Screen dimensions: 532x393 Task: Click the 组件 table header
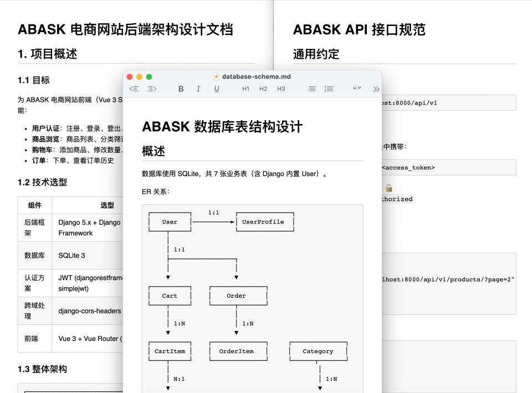coord(34,205)
